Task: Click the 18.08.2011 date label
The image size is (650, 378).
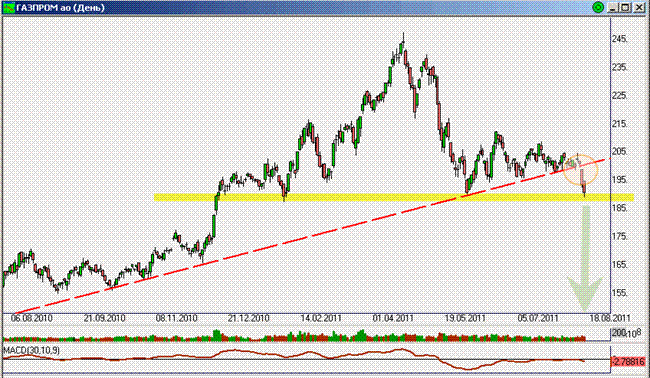Action: (x=609, y=318)
